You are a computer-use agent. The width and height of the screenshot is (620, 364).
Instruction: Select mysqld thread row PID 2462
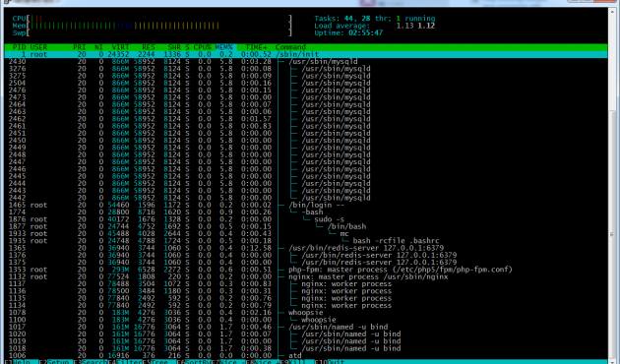click(306, 119)
